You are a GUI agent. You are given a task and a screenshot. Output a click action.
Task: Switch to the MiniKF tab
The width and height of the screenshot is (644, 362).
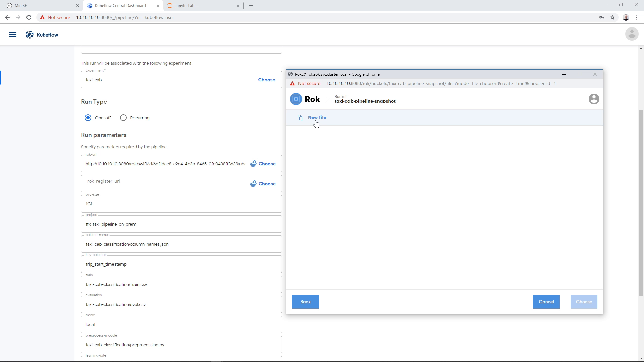tap(42, 6)
